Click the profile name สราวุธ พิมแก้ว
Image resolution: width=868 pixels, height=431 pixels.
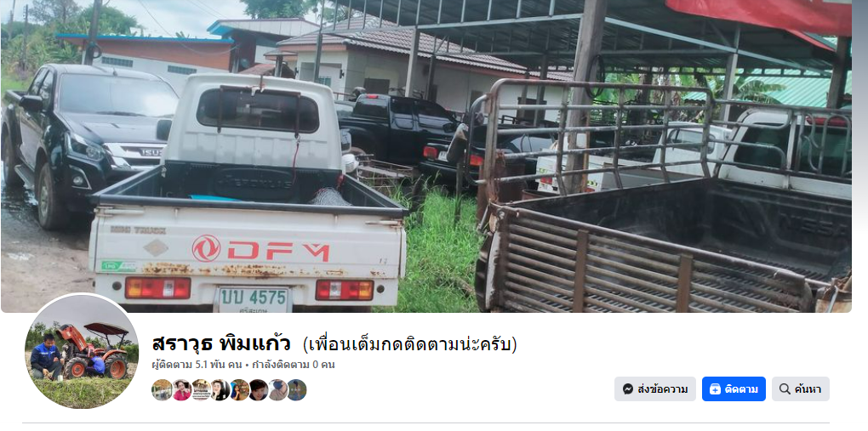point(221,344)
